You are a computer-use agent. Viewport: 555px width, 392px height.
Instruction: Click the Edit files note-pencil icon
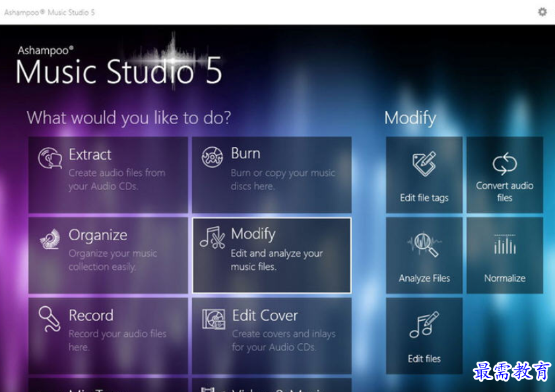pos(424,325)
